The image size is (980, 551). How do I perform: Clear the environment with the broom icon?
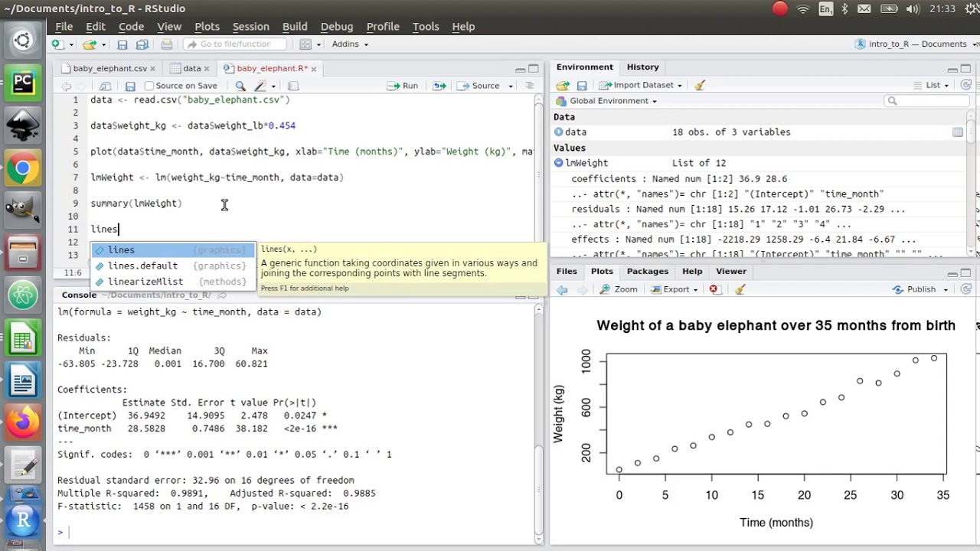pyautogui.click(x=699, y=85)
